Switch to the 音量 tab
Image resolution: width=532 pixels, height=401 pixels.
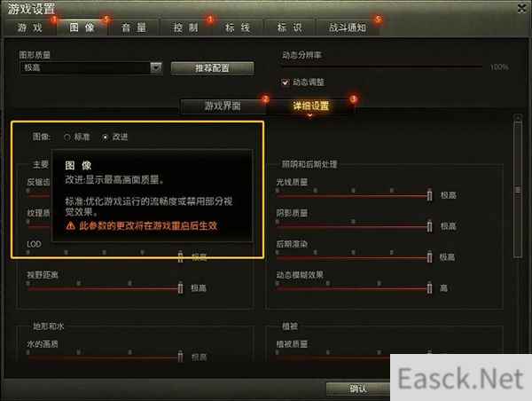click(134, 28)
